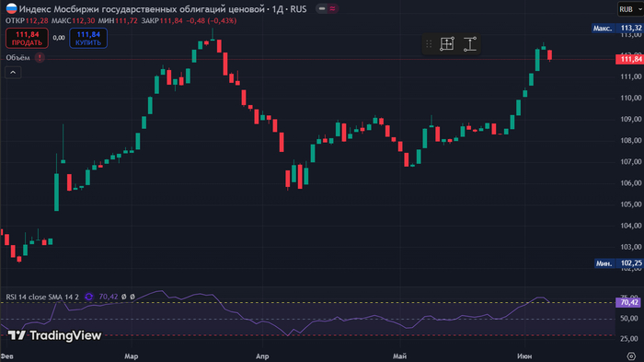Screen dimensions: 644x362
Task: Click the purple RSI refresh icon
Action: coord(88,297)
